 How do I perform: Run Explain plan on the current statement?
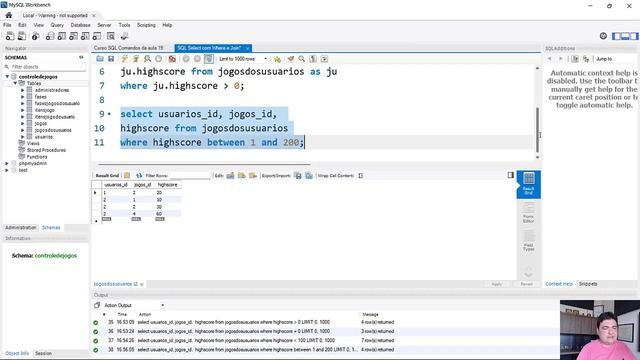[x=147, y=59]
